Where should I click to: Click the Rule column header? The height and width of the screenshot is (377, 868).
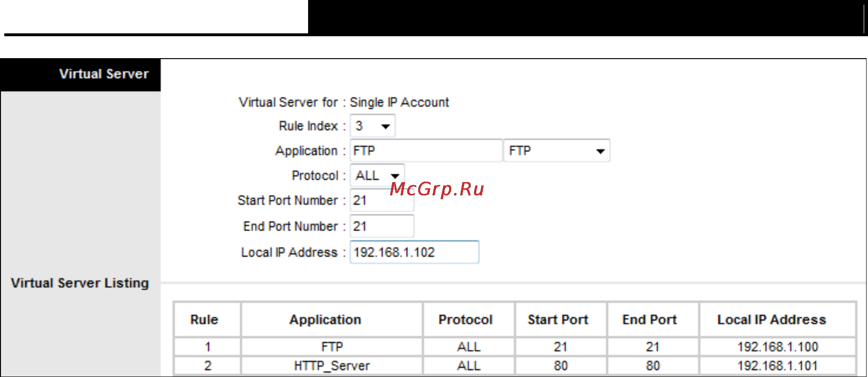tap(207, 319)
